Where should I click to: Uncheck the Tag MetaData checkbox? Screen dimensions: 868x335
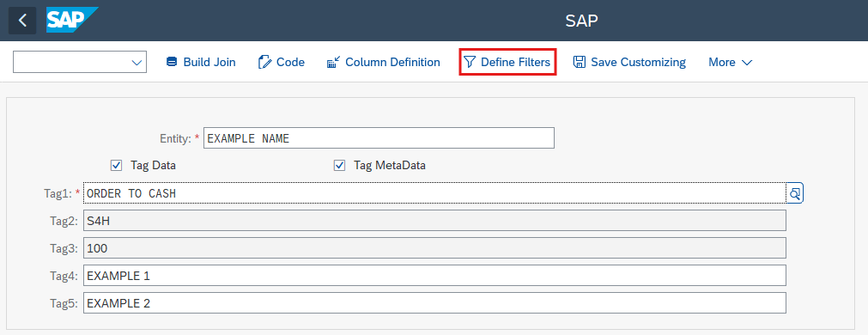[339, 165]
